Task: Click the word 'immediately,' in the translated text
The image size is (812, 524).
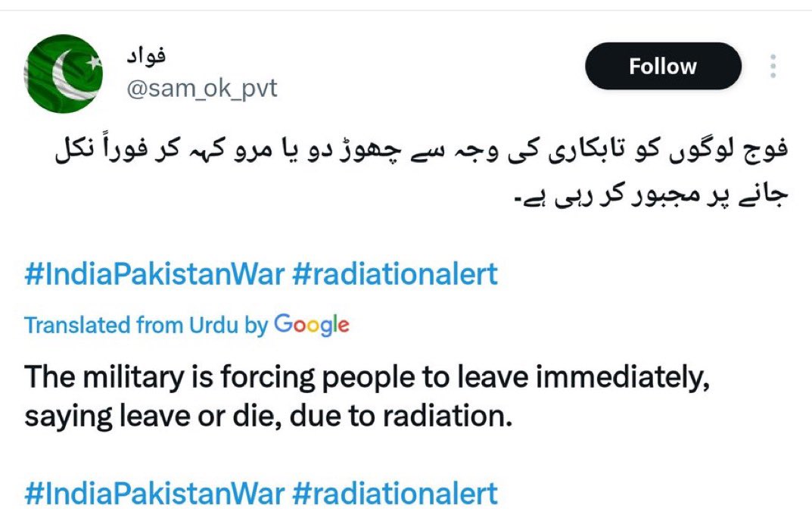Action: pyautogui.click(x=622, y=377)
